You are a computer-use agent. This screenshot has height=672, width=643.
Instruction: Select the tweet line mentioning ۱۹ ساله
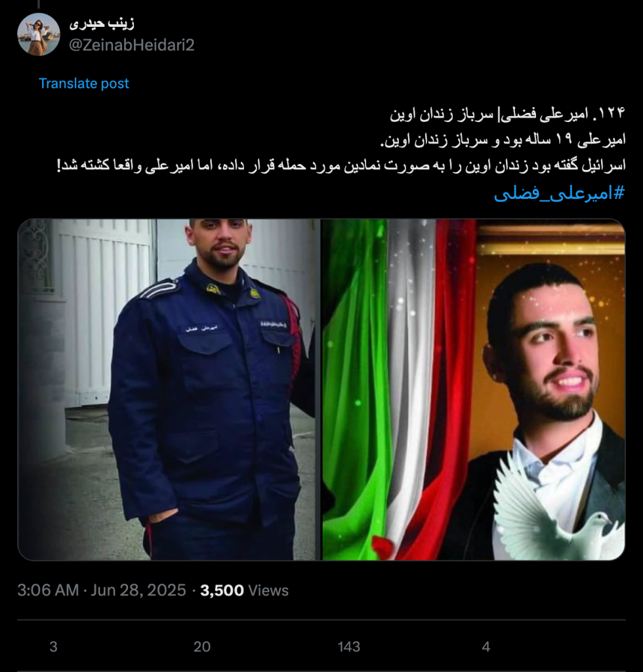tap(503, 139)
